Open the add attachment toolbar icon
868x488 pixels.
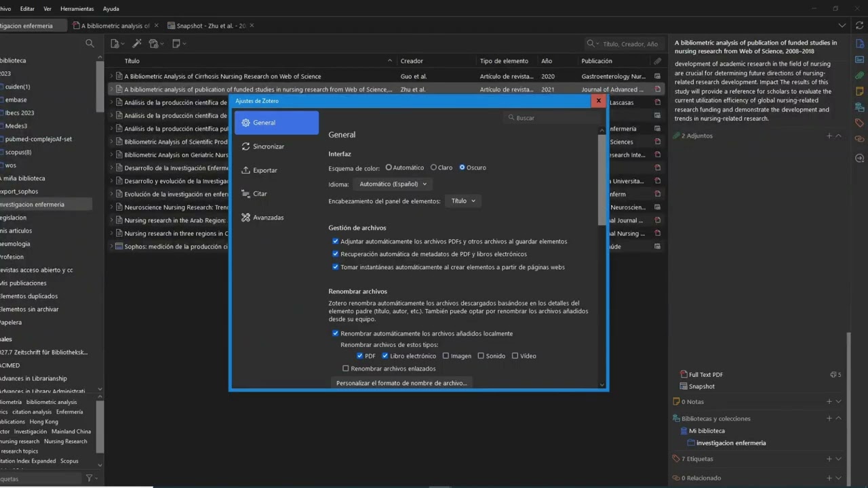(156, 43)
